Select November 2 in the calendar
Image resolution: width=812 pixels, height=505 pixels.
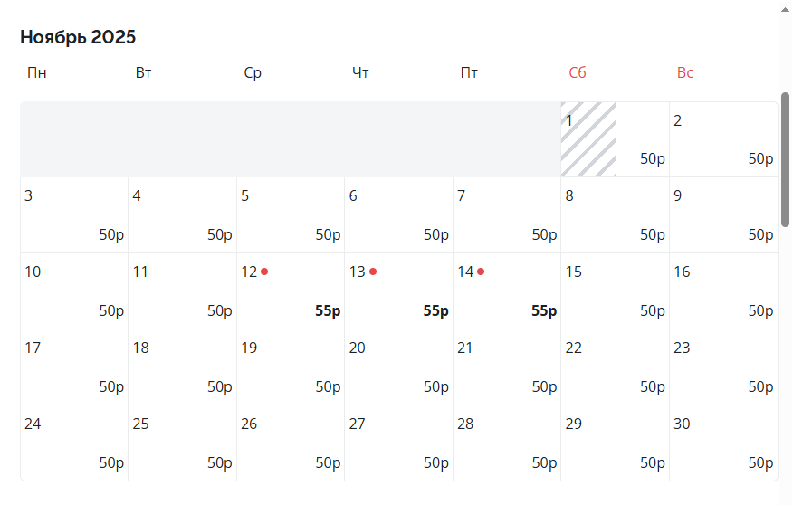click(722, 139)
